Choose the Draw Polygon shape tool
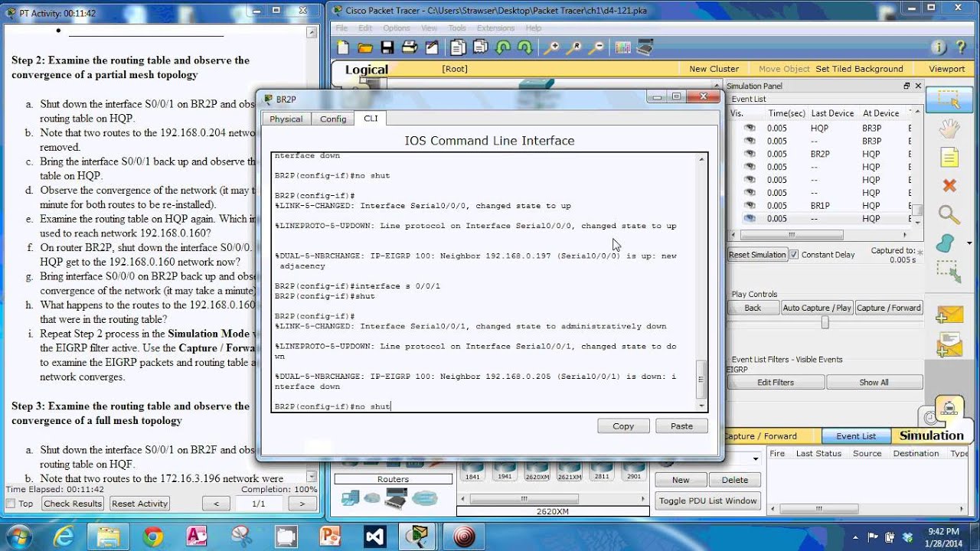Image resolution: width=980 pixels, height=551 pixels. point(946,243)
